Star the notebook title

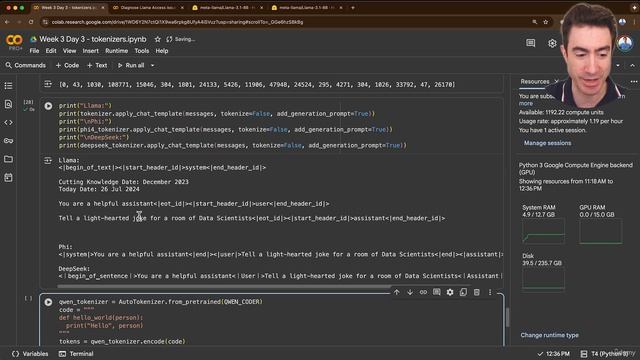coord(158,39)
